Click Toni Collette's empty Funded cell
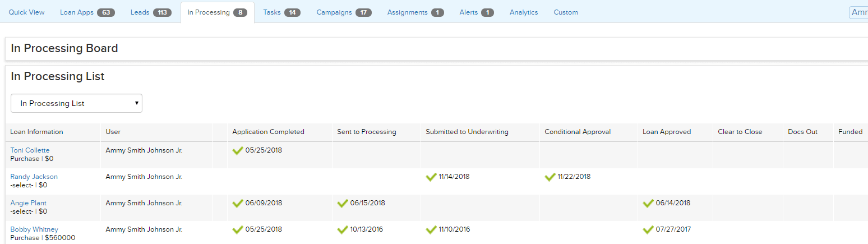 (850, 155)
